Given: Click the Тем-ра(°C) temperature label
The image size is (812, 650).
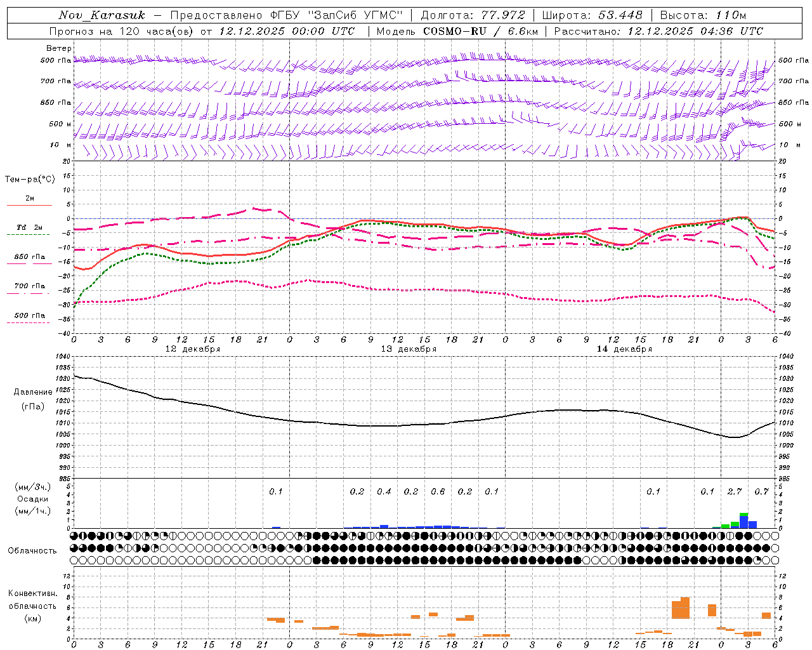Looking at the screenshot, I should point(30,180).
